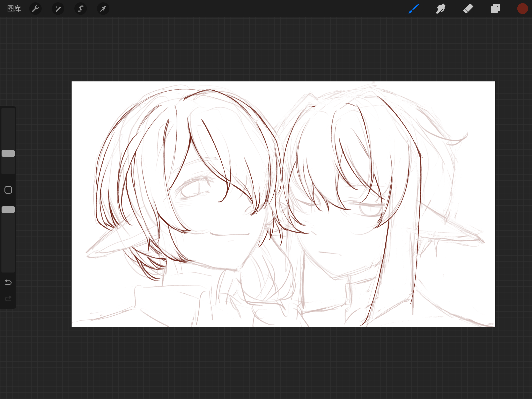The image size is (532, 399).
Task: Open the Actions wrench menu
Action: point(35,9)
